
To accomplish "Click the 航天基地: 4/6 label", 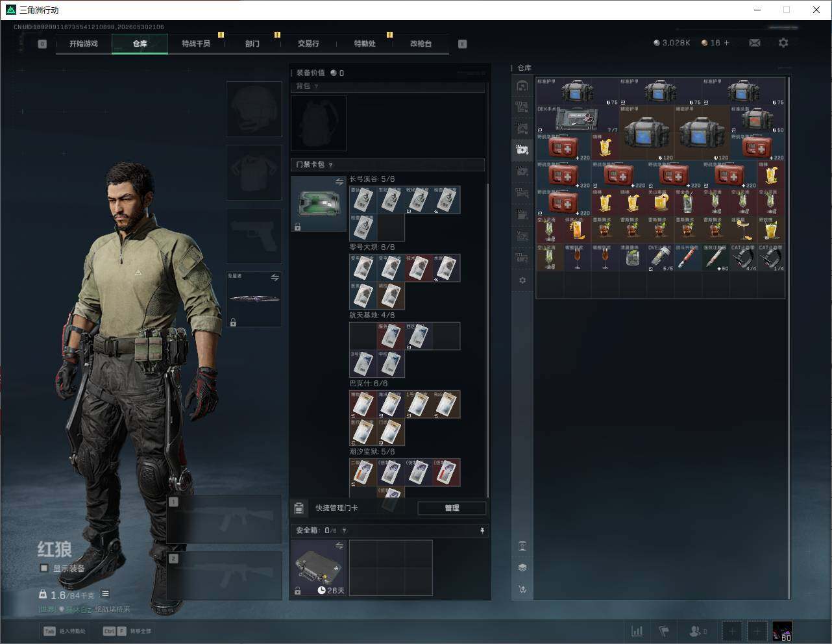I will point(372,316).
